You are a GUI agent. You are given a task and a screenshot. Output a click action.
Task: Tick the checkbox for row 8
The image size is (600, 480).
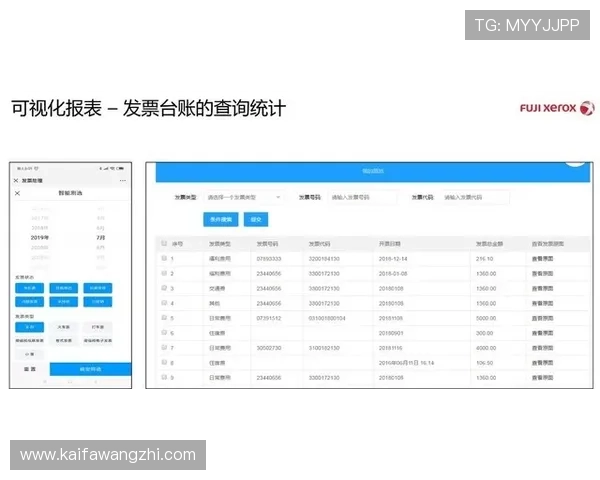click(164, 362)
